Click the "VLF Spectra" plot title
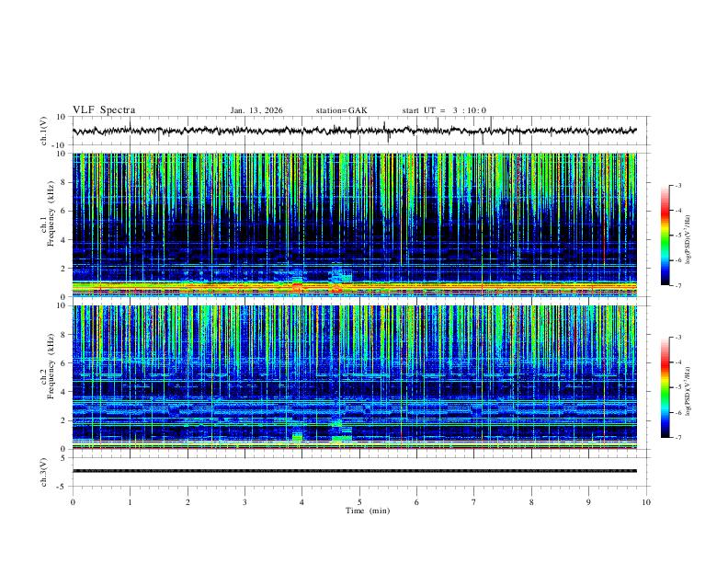Screen dimensions: 728x563 (x=104, y=110)
